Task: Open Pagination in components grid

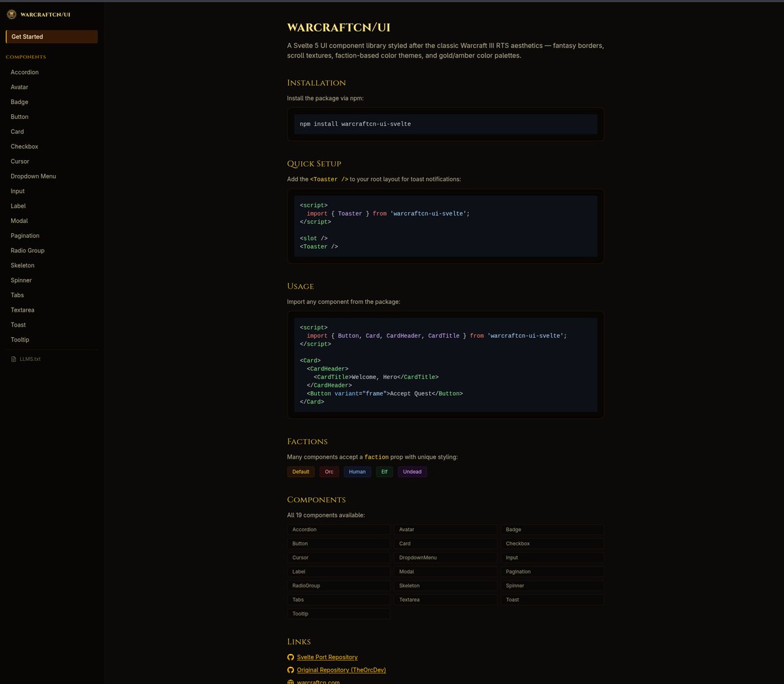Action: (x=553, y=572)
